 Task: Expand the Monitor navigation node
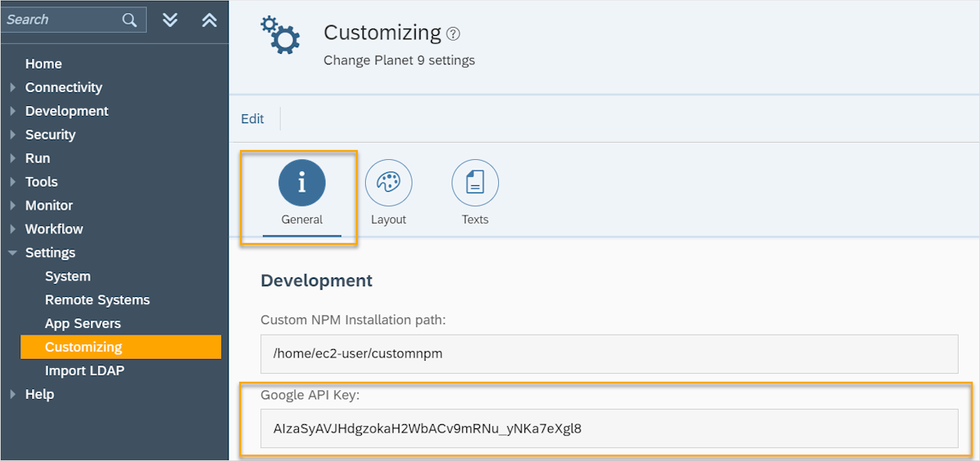(13, 206)
